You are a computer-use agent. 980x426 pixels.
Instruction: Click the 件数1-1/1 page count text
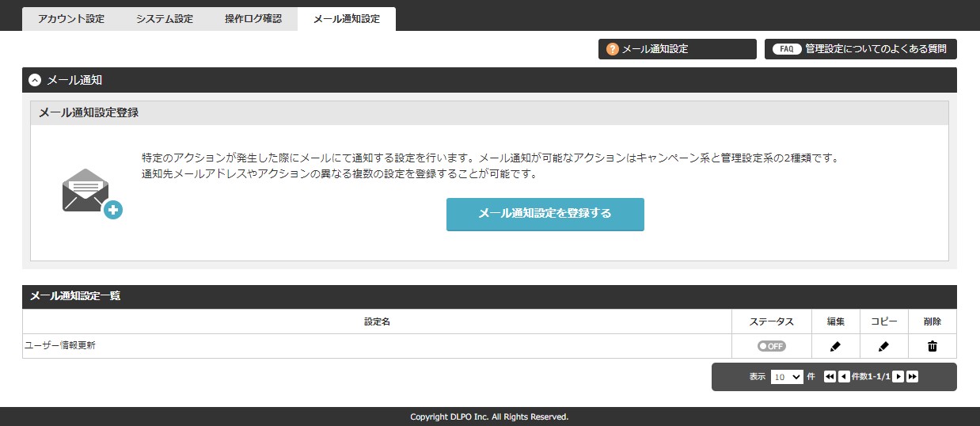pos(871,377)
